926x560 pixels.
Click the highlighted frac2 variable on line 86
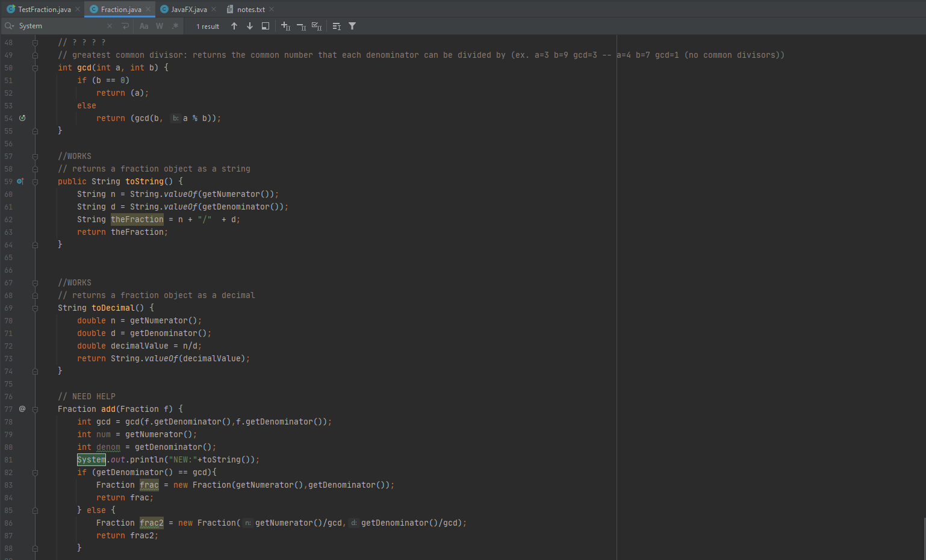pos(152,523)
